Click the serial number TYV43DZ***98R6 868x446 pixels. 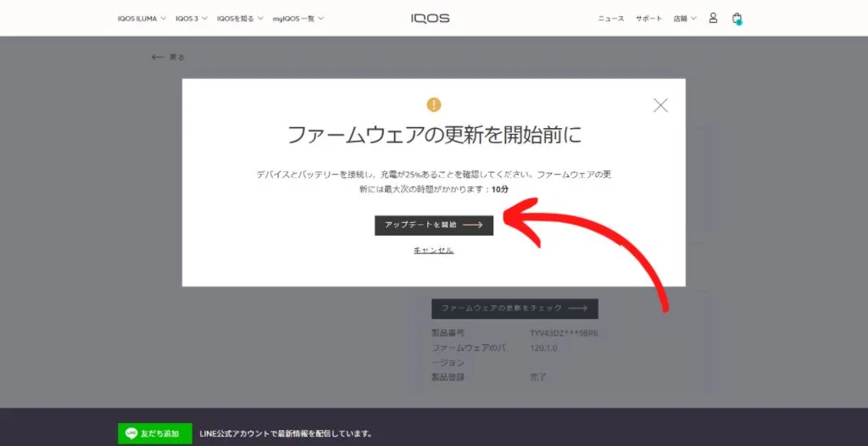click(x=564, y=333)
